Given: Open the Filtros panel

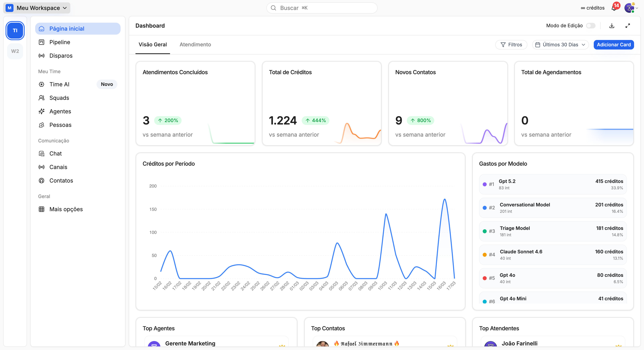Looking at the screenshot, I should click(x=511, y=45).
